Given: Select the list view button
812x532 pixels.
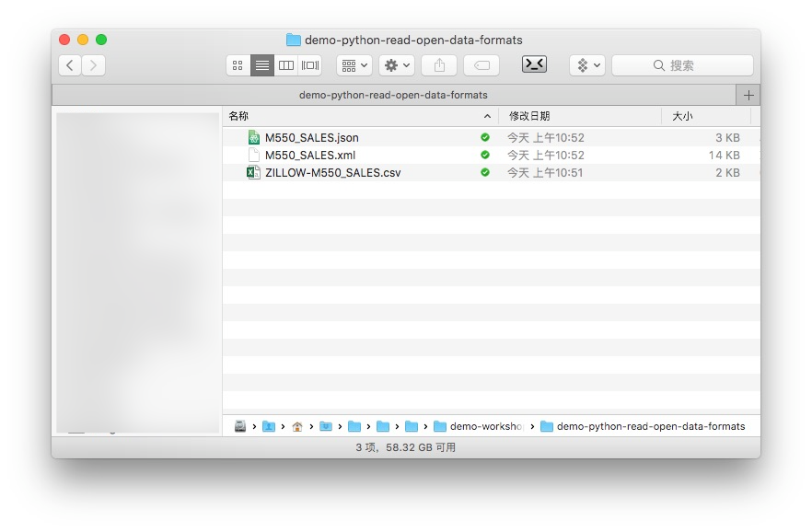Looking at the screenshot, I should pos(262,65).
